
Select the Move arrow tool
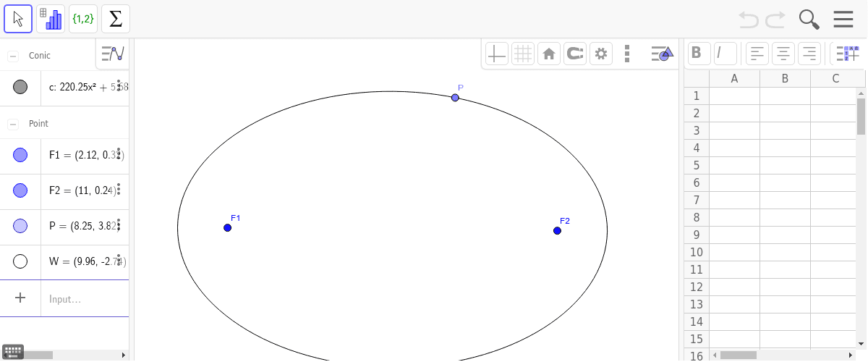(x=18, y=19)
